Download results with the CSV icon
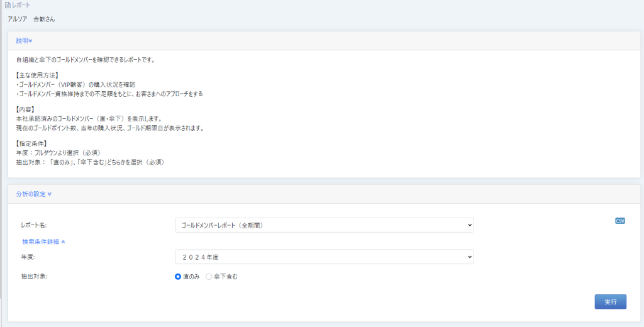This screenshot has height=327, width=644. [x=620, y=221]
